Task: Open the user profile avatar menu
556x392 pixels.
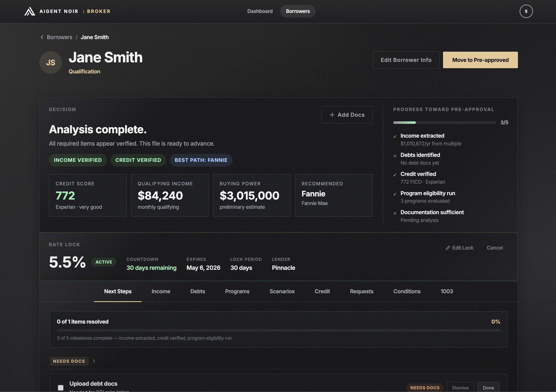Action: (x=526, y=11)
